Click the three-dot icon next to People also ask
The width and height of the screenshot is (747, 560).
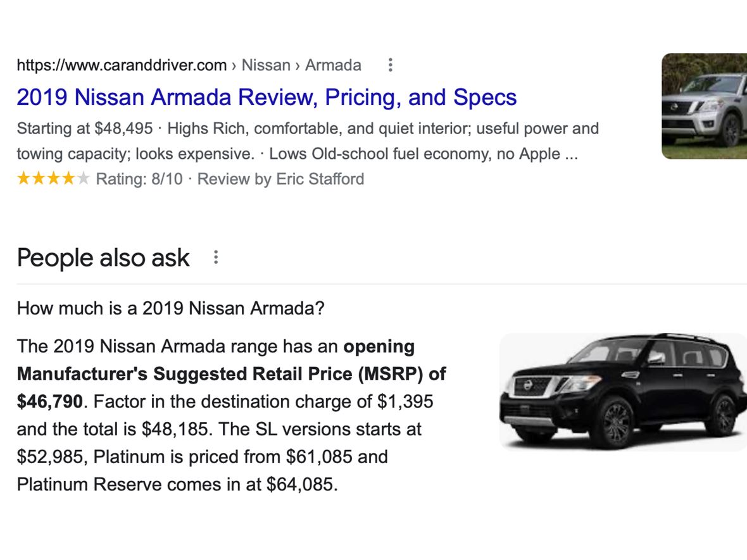point(216,257)
